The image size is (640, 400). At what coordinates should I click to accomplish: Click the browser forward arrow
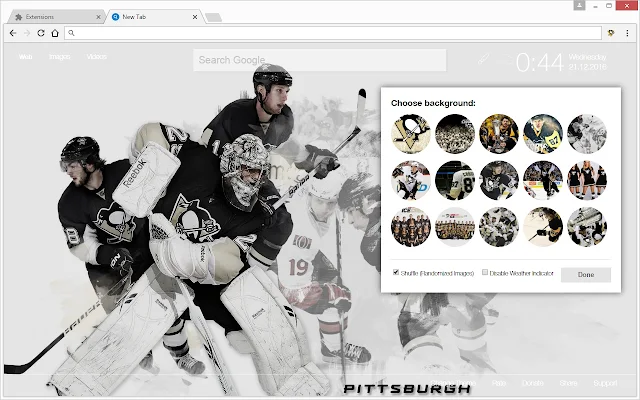point(27,33)
